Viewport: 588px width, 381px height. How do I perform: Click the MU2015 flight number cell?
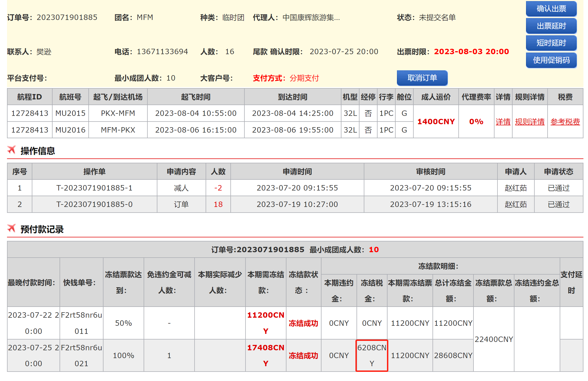click(70, 113)
